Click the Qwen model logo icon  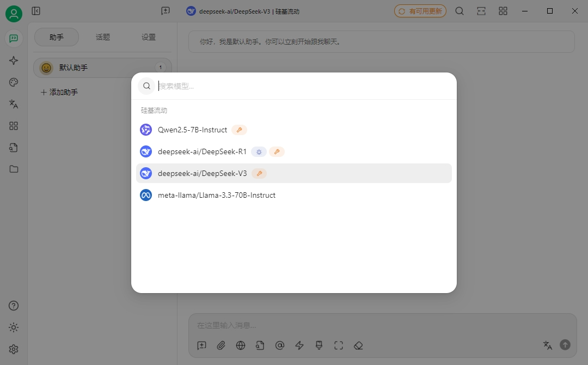coord(146,130)
